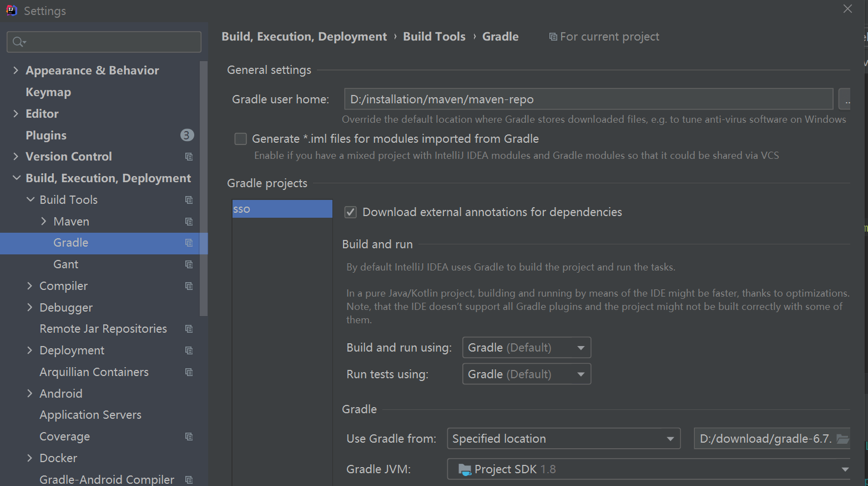Click the project-level icon next to Compiler
The height and width of the screenshot is (486, 868).
click(x=189, y=286)
